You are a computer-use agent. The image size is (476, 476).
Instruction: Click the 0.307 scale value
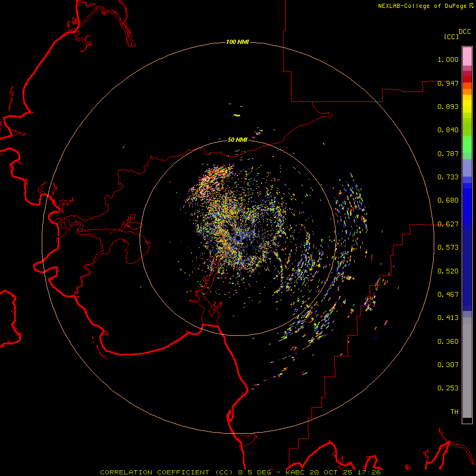(448, 365)
